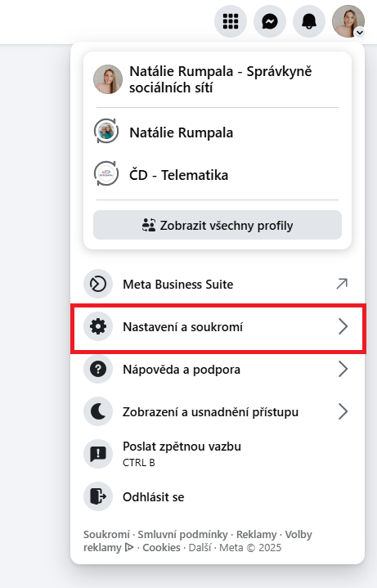Open the nine-dot menu grid icon
Screen dimensions: 377x588
tap(231, 21)
